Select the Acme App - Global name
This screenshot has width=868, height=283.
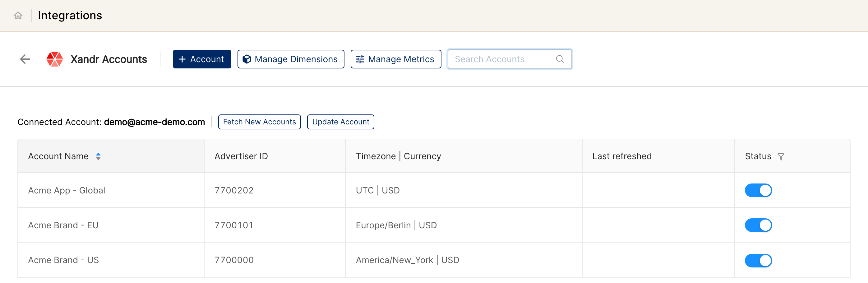pos(67,190)
